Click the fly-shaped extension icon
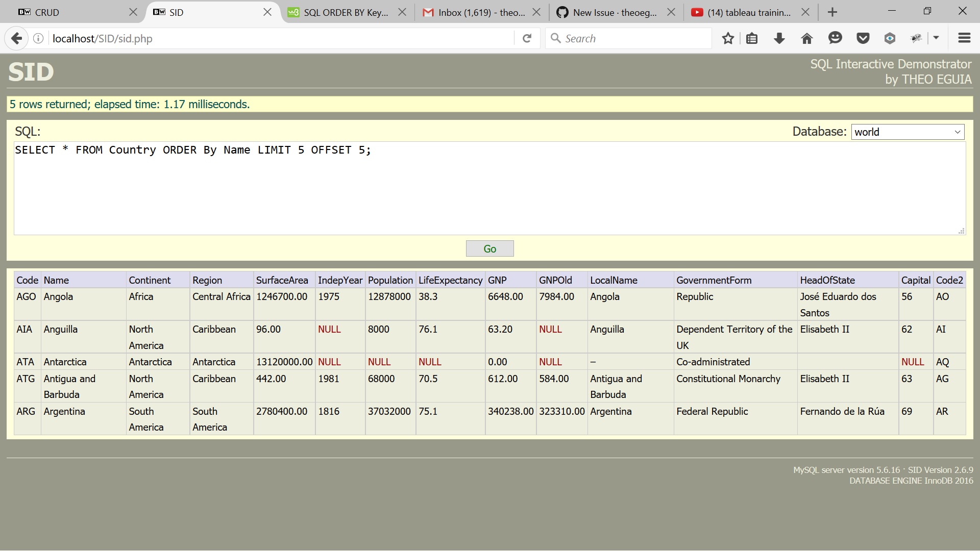This screenshot has width=980, height=551. [x=917, y=38]
